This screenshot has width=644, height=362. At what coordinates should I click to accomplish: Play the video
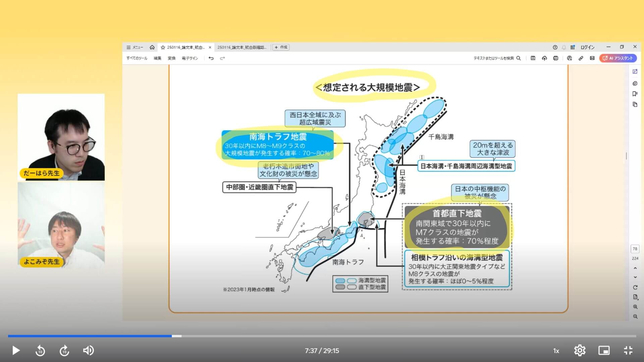pos(16,351)
